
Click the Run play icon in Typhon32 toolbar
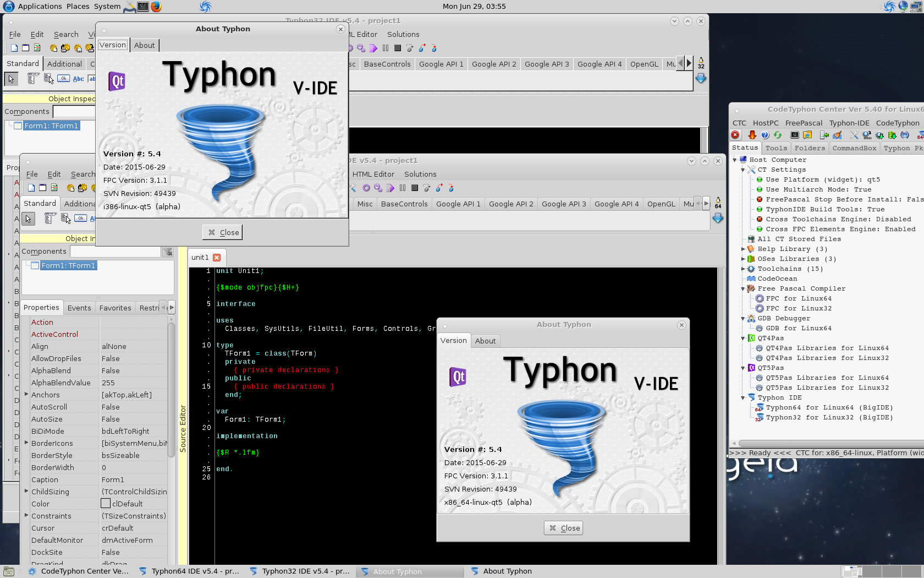click(373, 48)
